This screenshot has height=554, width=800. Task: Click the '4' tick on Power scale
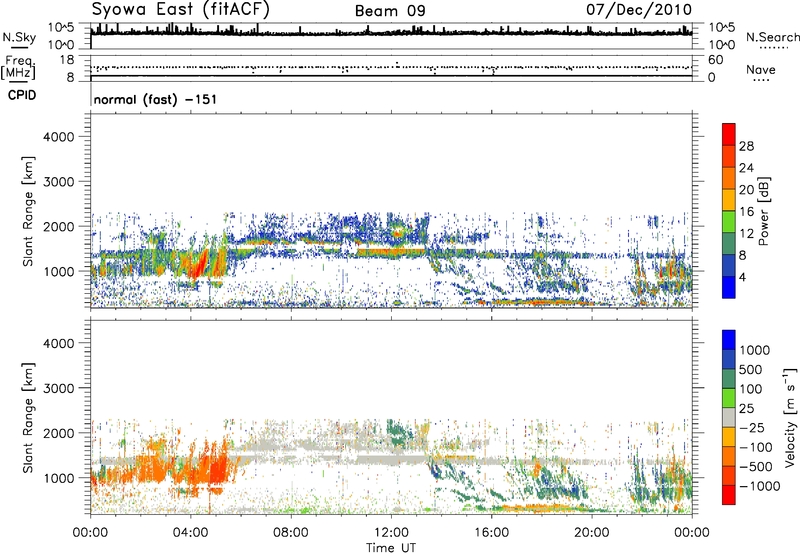coord(742,278)
